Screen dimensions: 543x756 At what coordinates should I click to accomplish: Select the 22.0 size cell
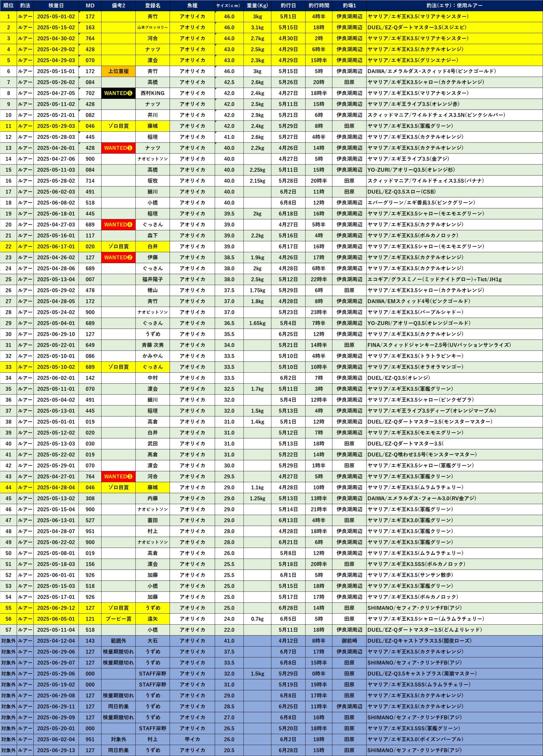click(x=229, y=630)
